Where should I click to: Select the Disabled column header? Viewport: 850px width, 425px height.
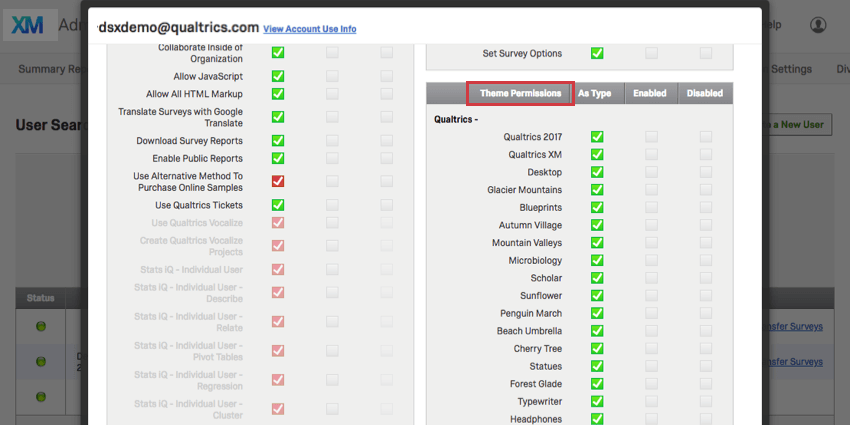click(x=705, y=94)
